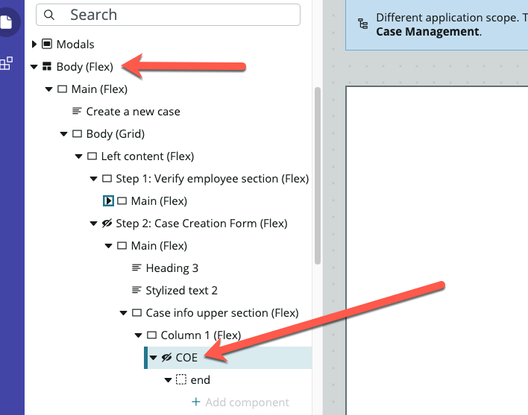Click the Heading 3 text icon
This screenshot has height=415, width=528.
136,268
